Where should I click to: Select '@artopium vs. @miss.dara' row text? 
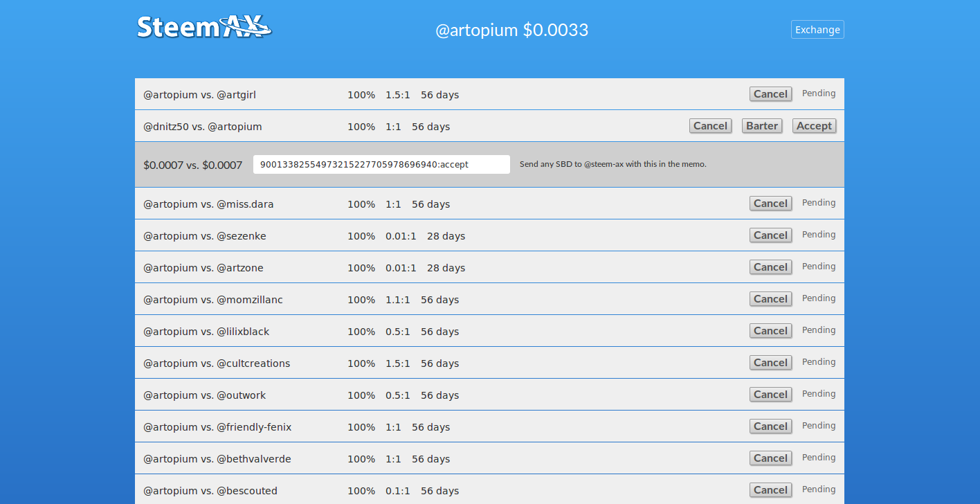[208, 204]
